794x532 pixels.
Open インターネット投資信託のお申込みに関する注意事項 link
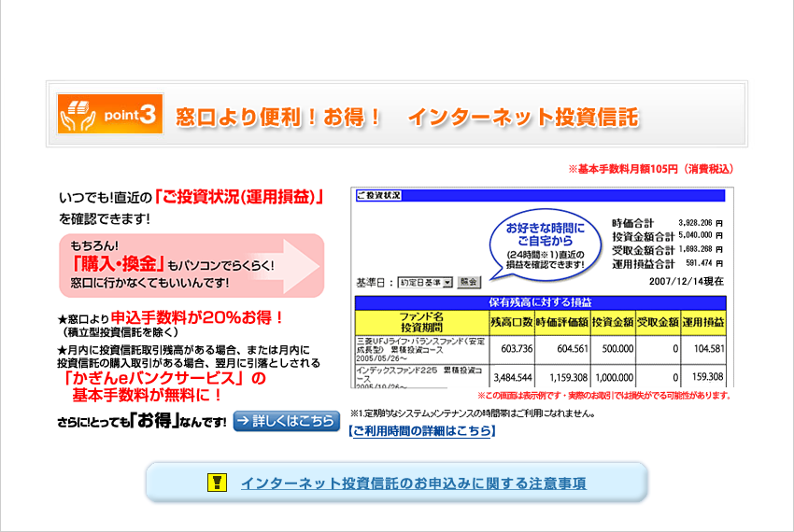(414, 483)
